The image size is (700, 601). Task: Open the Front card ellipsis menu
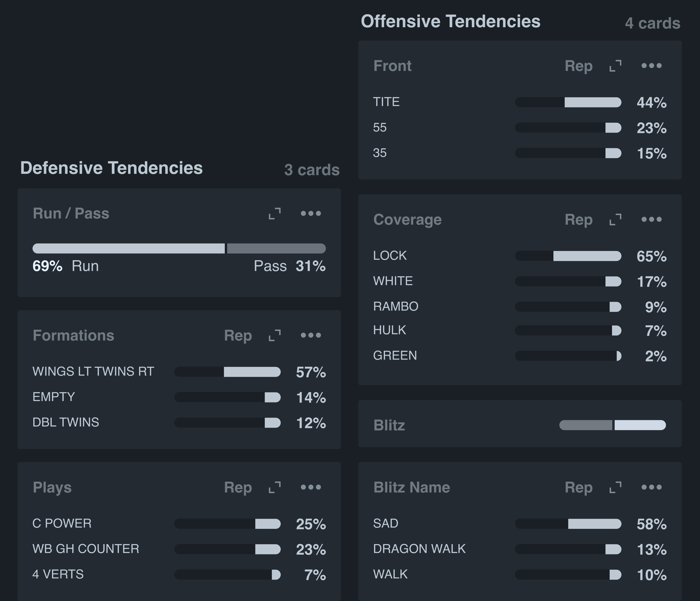(x=651, y=66)
